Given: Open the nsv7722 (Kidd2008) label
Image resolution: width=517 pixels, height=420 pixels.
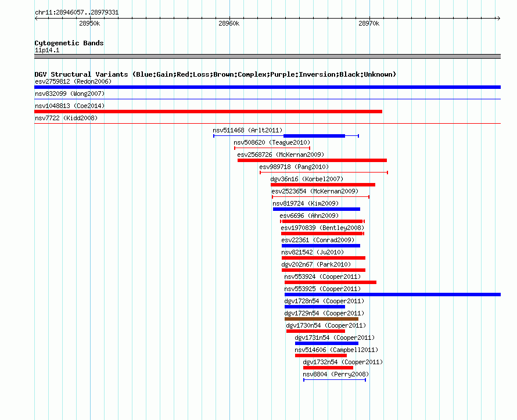Looking at the screenshot, I should (x=66, y=118).
